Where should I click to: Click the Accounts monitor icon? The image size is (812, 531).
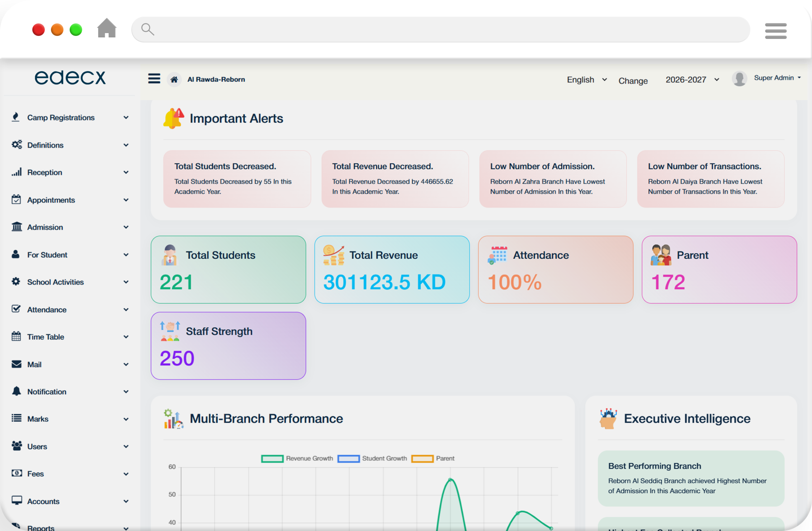pos(17,500)
